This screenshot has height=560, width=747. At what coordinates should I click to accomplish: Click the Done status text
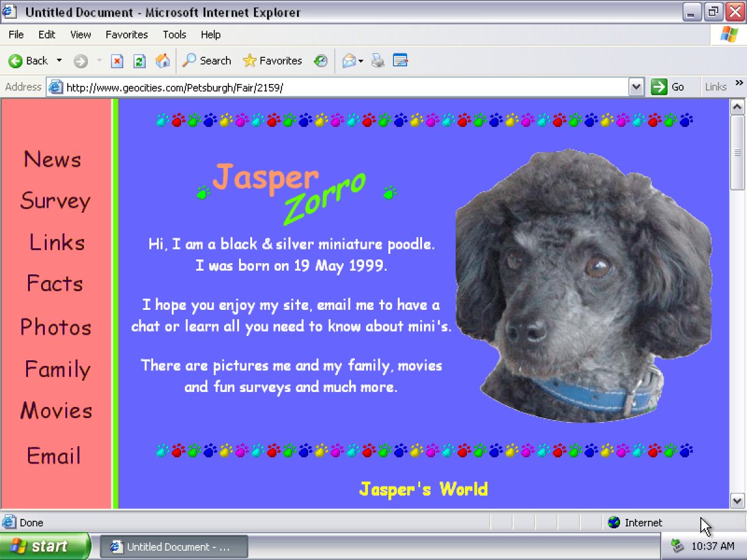(x=31, y=523)
